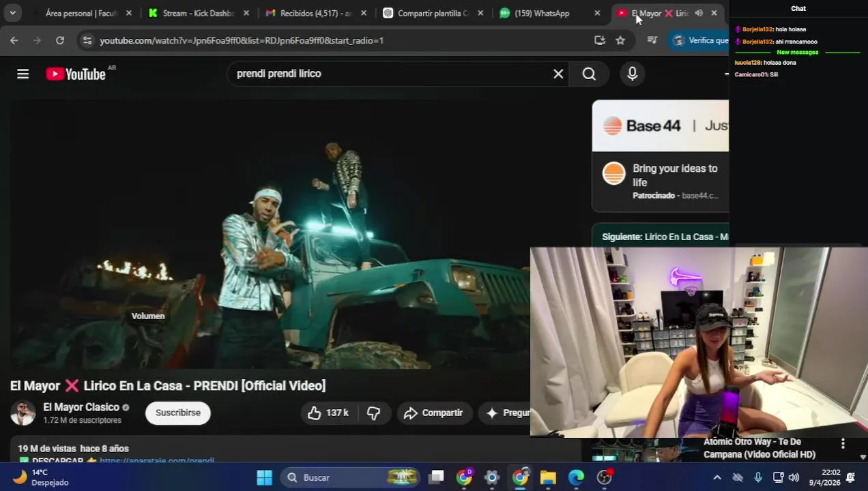Open Task View in taskbar

coord(437,477)
